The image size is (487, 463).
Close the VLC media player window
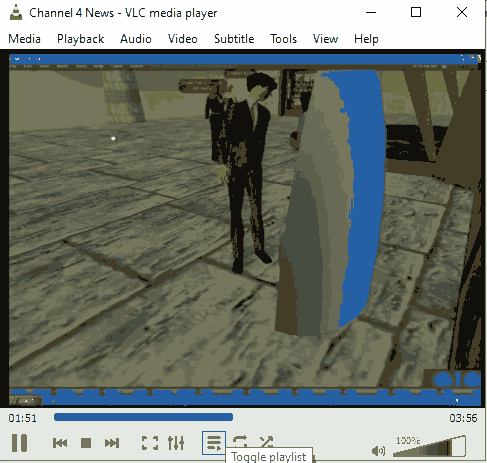tap(462, 13)
